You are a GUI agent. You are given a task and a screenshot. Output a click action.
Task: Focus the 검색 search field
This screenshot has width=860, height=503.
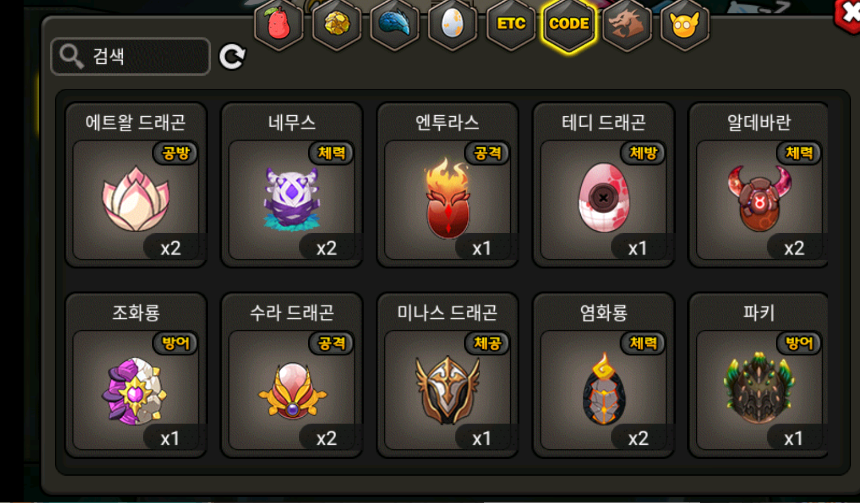131,56
